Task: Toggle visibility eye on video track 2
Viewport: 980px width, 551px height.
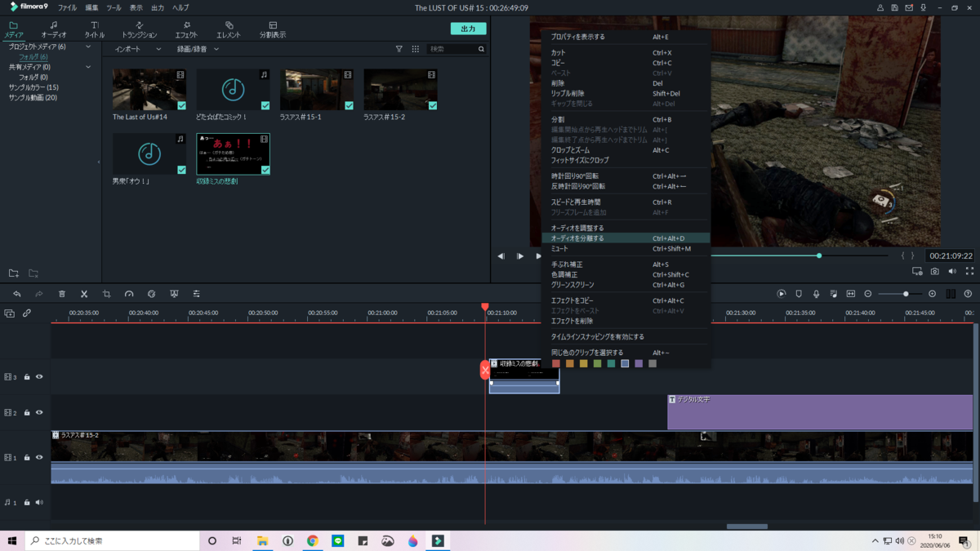Action: pyautogui.click(x=39, y=413)
